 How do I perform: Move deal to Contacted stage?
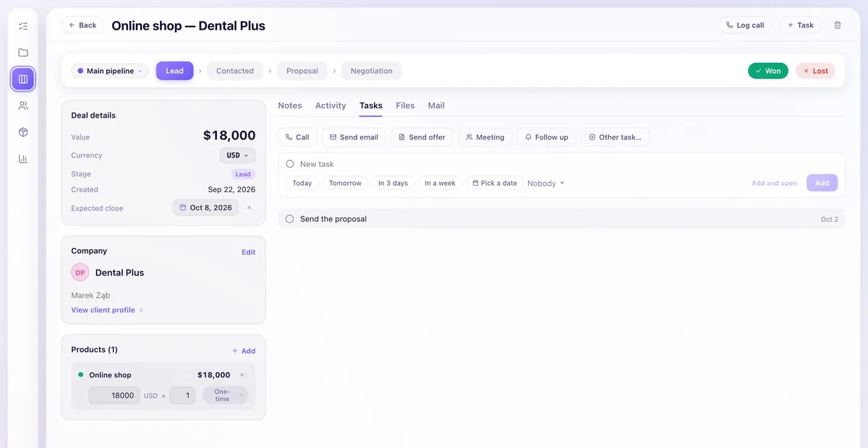(x=235, y=71)
